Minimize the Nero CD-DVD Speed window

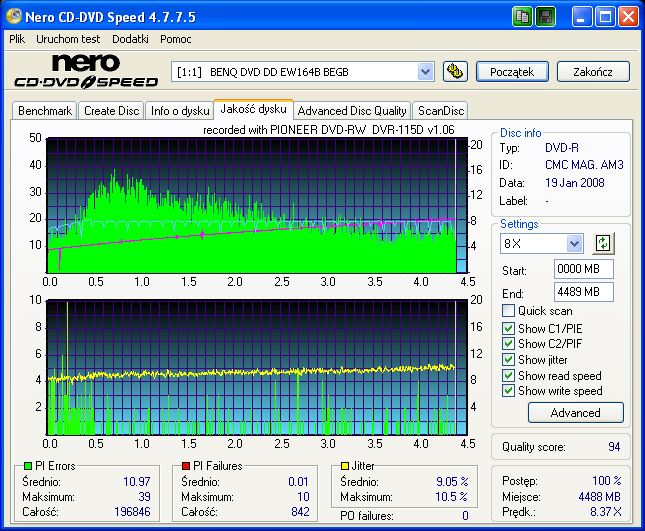click(581, 17)
